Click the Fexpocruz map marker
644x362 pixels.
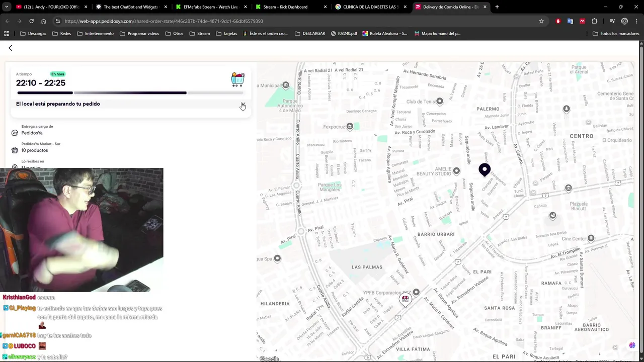pyautogui.click(x=350, y=126)
